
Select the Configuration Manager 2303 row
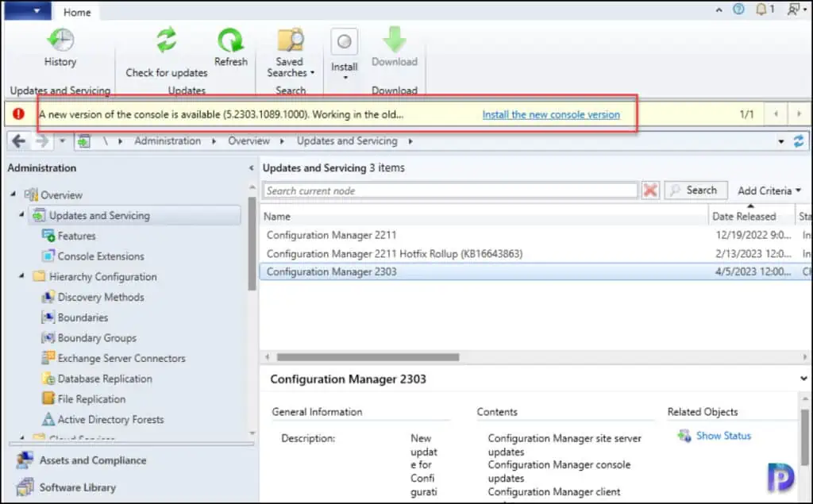pyautogui.click(x=536, y=271)
